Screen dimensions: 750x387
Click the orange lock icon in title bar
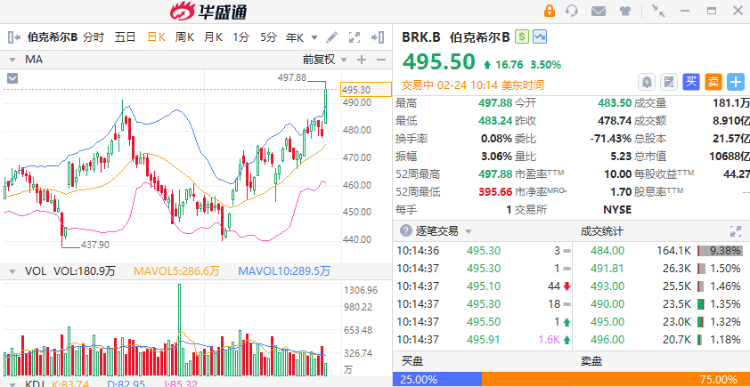(550, 11)
